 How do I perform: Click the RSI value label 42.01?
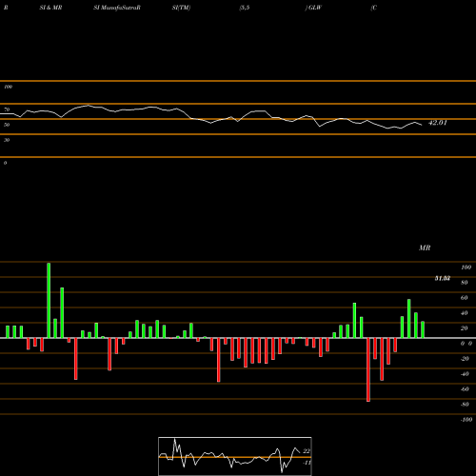tap(438, 123)
